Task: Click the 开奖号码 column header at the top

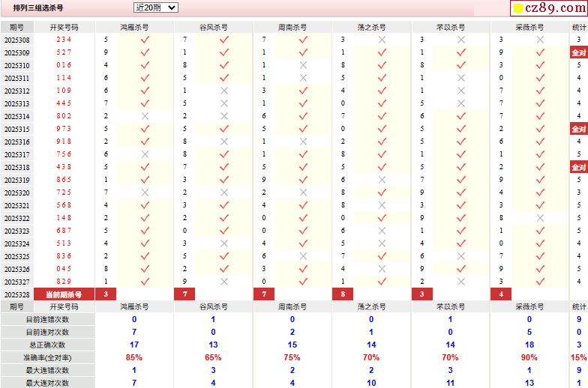Action: [x=64, y=27]
